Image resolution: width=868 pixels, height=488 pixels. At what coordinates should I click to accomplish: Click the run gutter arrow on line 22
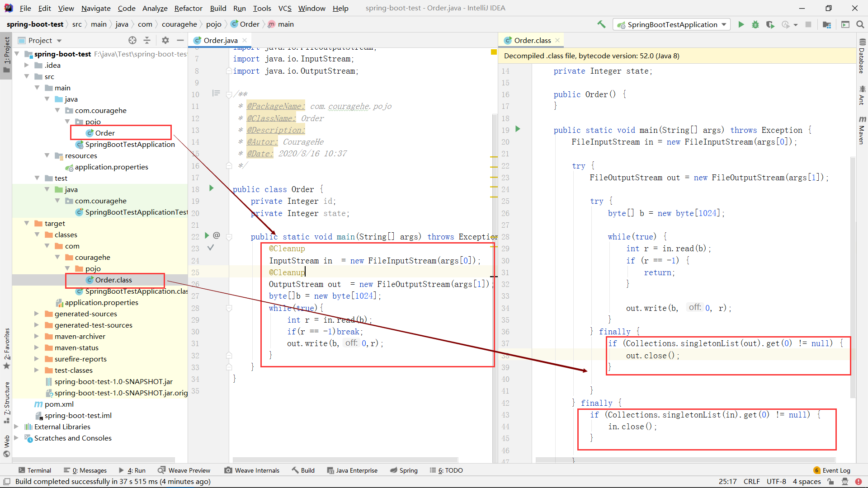coord(207,235)
